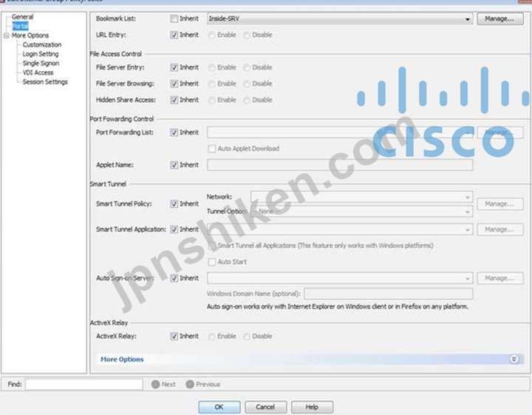Viewport: 532px width, 415px height.
Task: Open the Tunnel Option dropdown
Action: click(361, 212)
